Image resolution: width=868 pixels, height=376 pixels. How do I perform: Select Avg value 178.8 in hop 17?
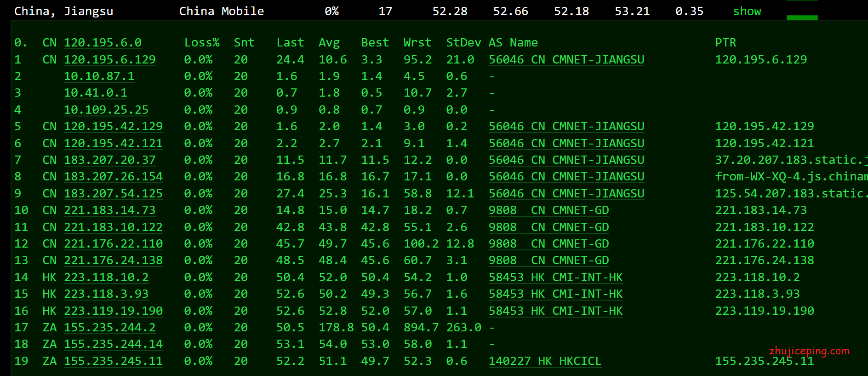click(x=336, y=328)
